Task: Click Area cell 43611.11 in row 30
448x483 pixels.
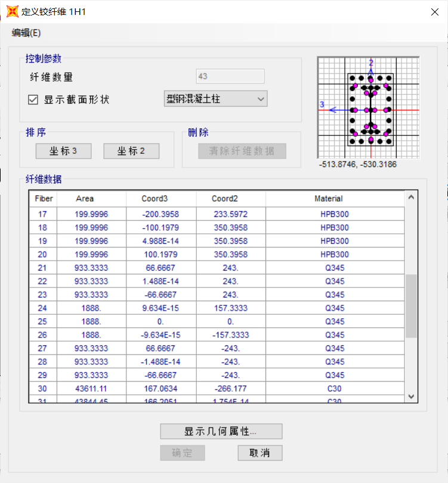Action: coord(91,388)
